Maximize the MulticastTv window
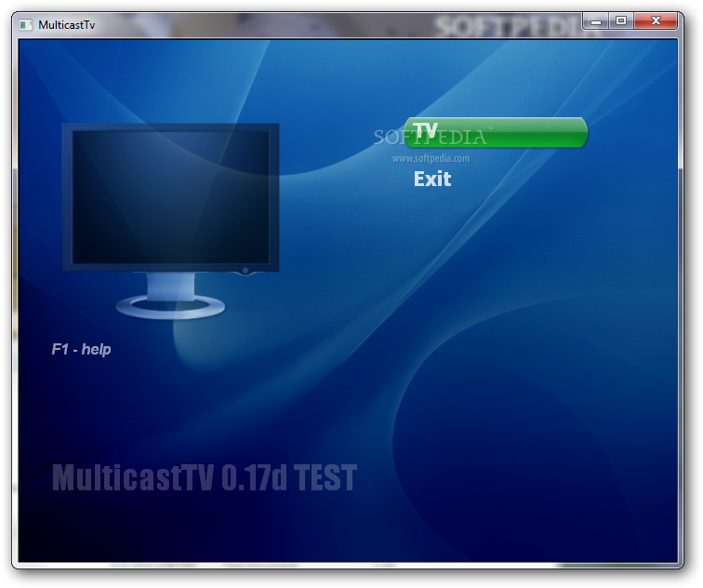 point(621,21)
